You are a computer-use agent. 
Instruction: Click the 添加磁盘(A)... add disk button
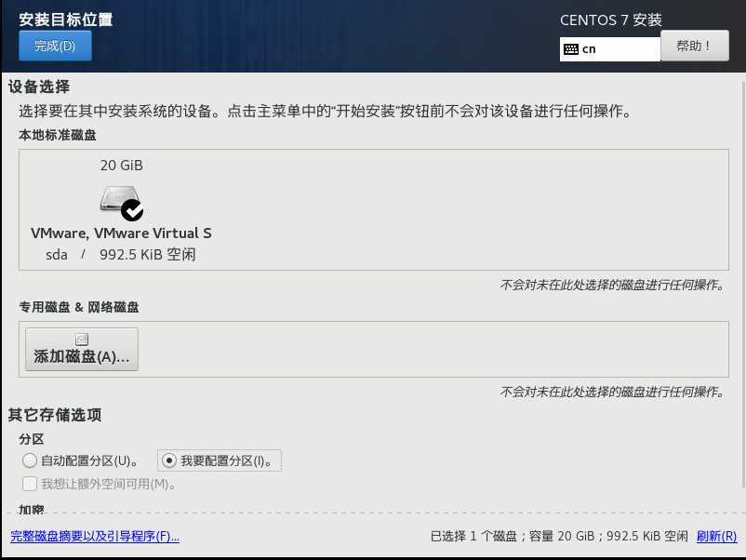(82, 349)
